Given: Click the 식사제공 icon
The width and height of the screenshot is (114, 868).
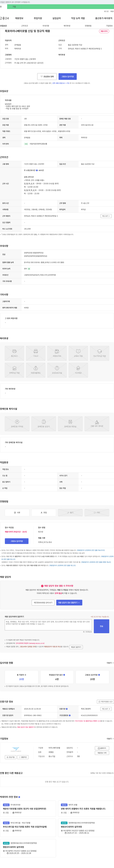Looking at the screenshot, I should 78,370.
